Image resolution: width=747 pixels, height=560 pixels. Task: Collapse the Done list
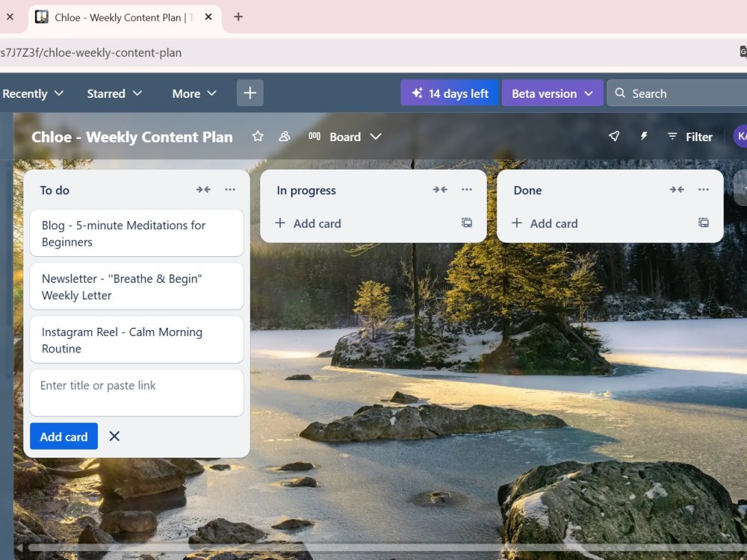pos(677,190)
